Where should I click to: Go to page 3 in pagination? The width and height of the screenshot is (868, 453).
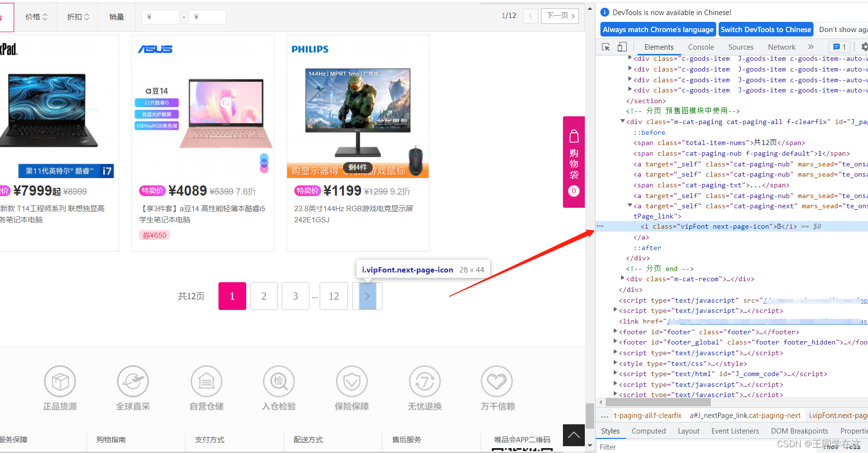pos(295,296)
